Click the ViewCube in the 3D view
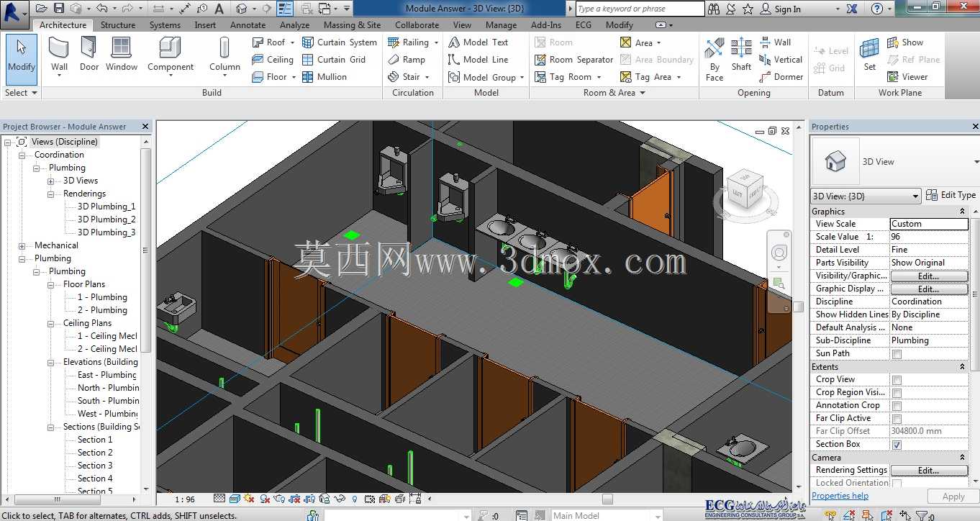Viewport: 980px width, 521px height. point(745,190)
